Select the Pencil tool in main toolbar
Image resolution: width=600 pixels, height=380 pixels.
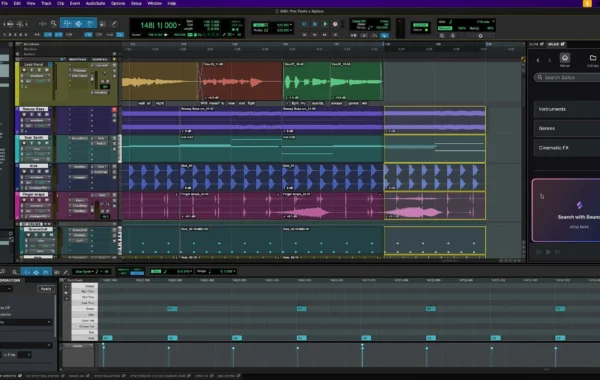tap(114, 24)
